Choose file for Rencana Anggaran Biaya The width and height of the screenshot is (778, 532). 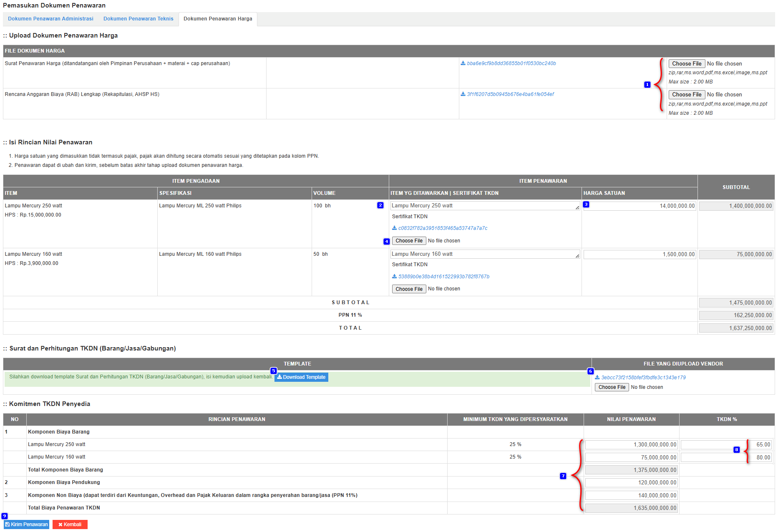(686, 95)
